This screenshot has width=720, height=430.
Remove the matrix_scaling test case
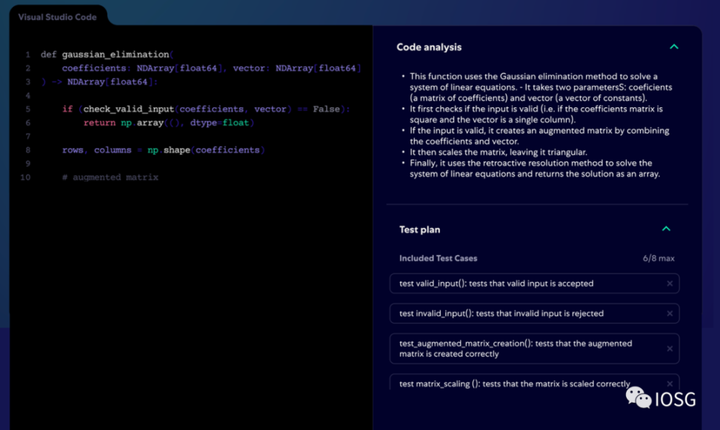[669, 384]
